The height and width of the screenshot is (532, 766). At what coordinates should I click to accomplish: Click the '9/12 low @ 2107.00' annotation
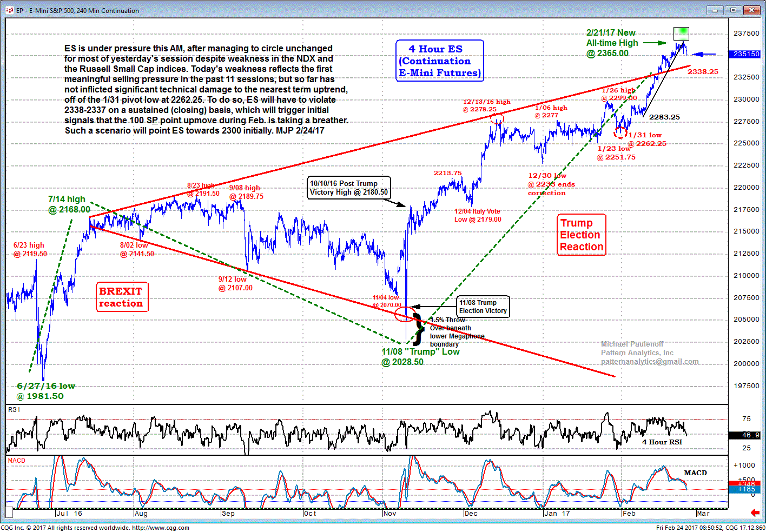click(235, 283)
